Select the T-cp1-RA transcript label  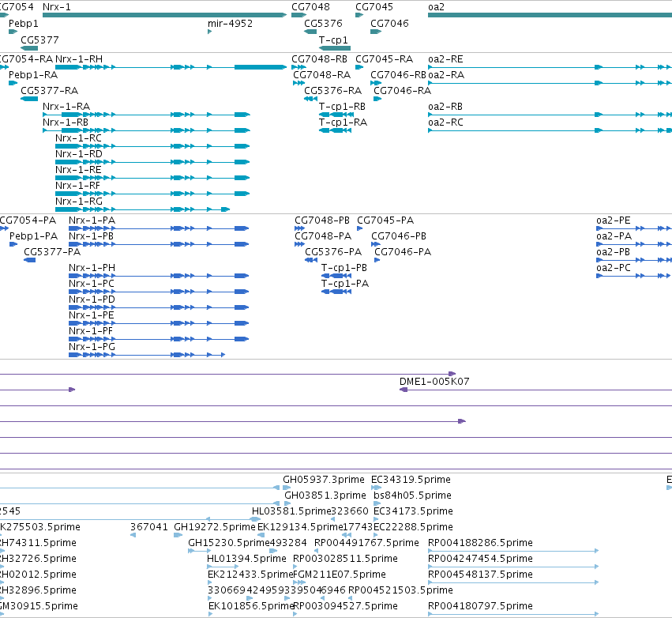[x=343, y=122]
